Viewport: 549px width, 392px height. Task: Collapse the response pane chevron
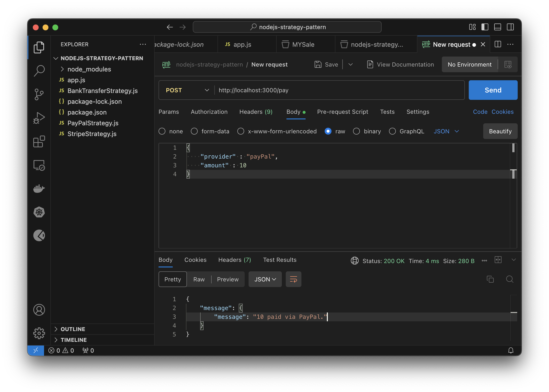514,260
